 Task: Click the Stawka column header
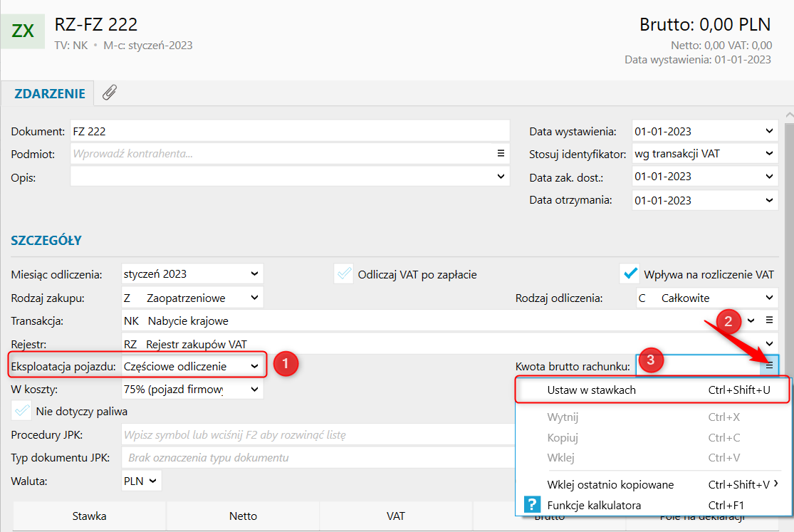coord(90,516)
